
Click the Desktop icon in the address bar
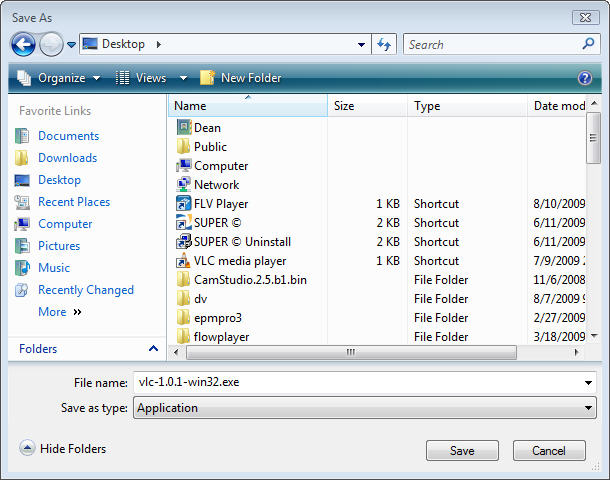click(90, 44)
